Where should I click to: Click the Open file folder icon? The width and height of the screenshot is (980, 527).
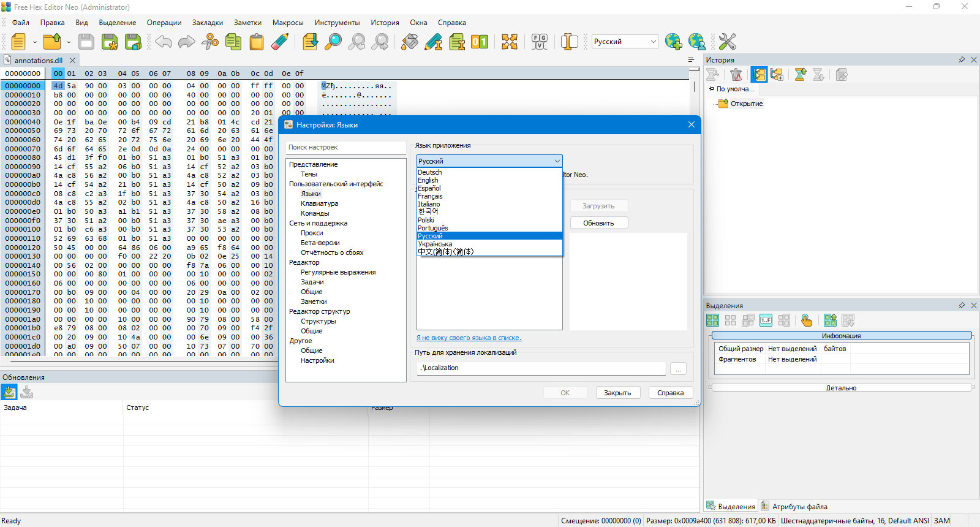click(x=52, y=42)
